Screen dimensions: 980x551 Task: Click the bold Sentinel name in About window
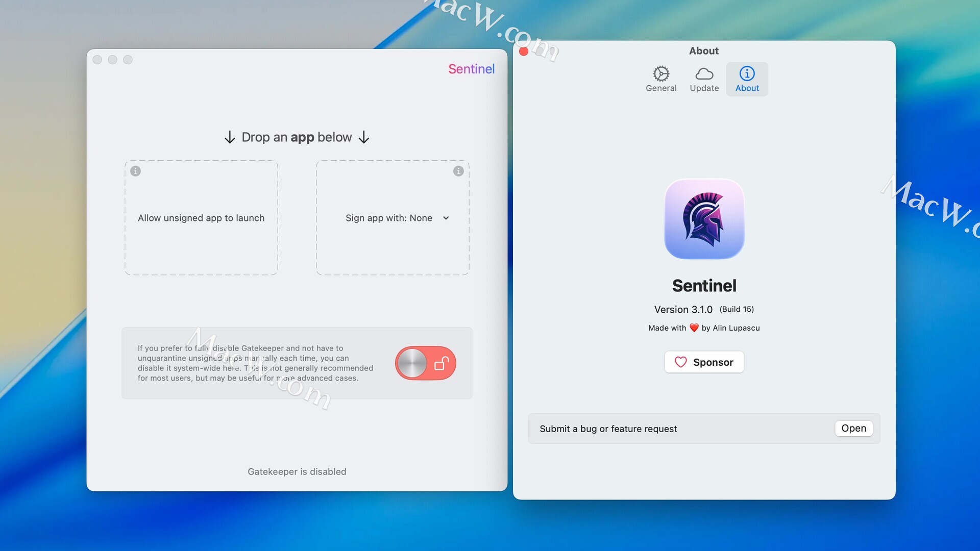[704, 286]
